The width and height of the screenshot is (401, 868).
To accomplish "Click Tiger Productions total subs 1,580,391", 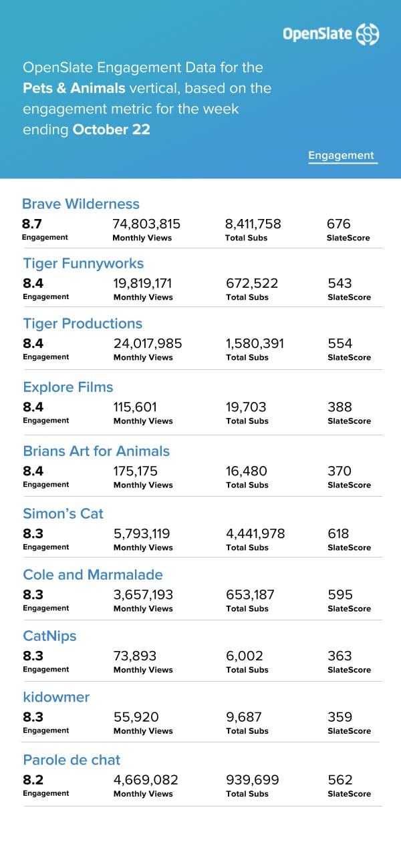I will click(255, 344).
